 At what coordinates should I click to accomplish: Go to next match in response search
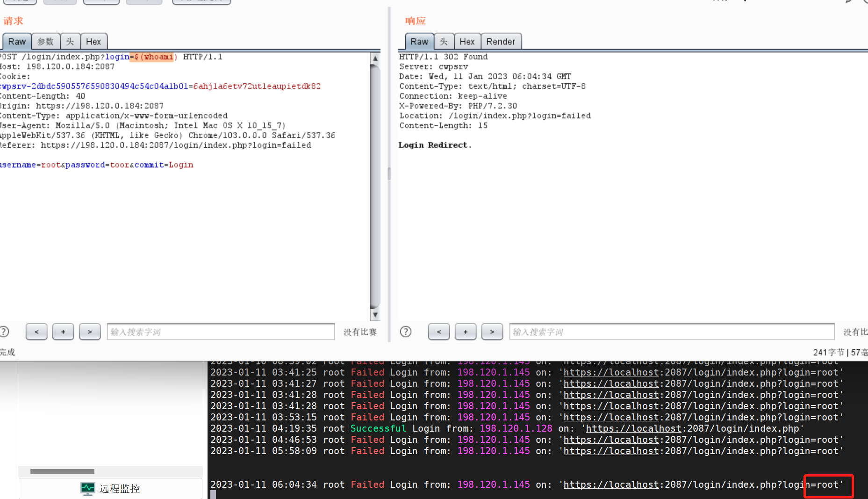click(x=492, y=332)
